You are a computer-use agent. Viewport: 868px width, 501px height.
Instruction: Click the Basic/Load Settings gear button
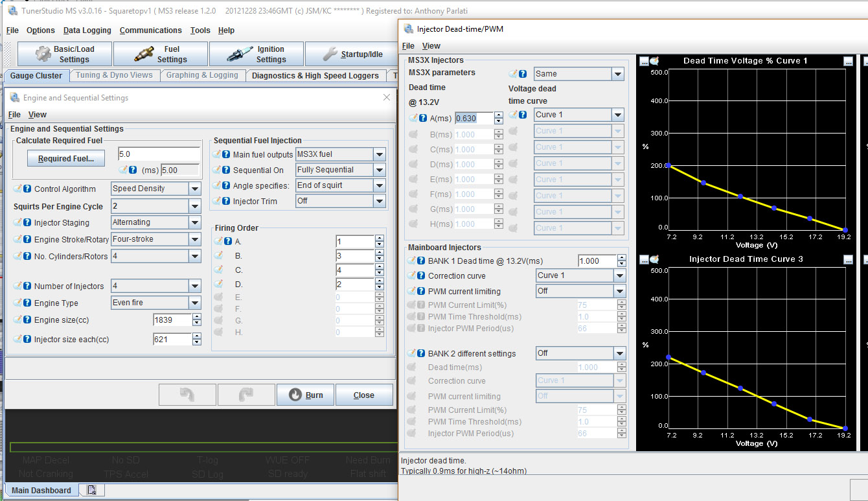(x=65, y=54)
